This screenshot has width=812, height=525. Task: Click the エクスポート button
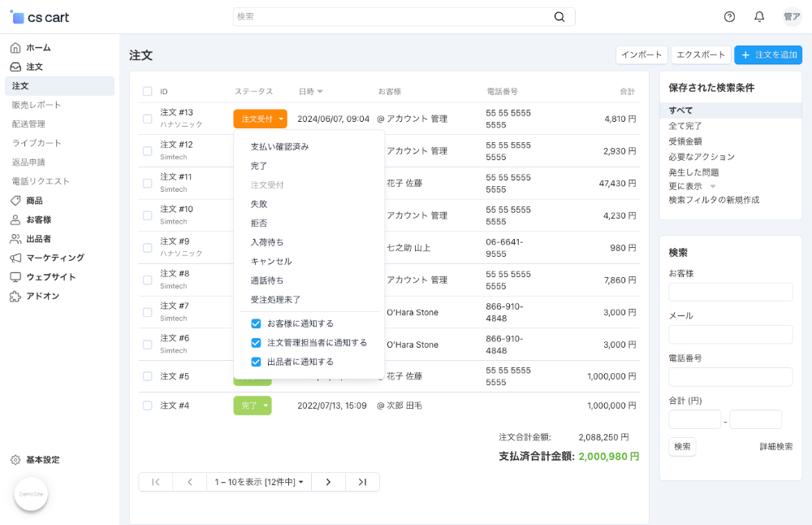701,54
